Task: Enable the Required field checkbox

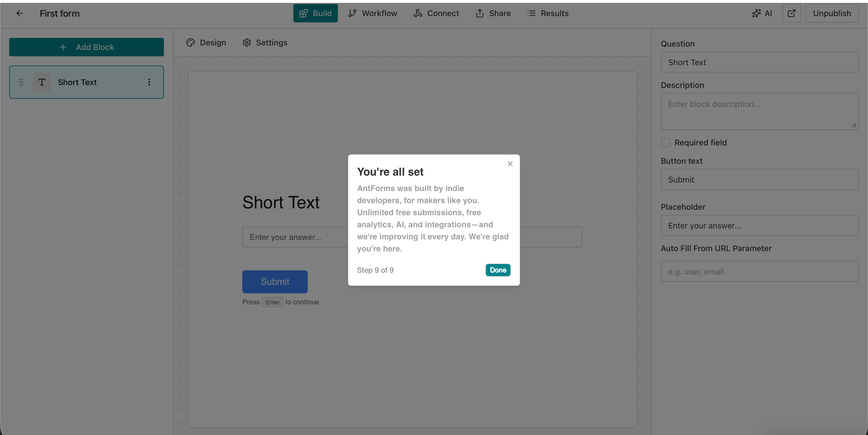Action: 665,142
